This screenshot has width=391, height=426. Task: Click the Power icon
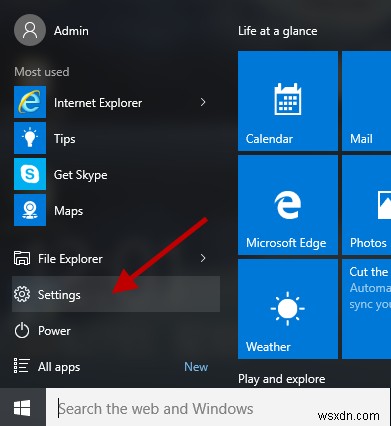[22, 331]
